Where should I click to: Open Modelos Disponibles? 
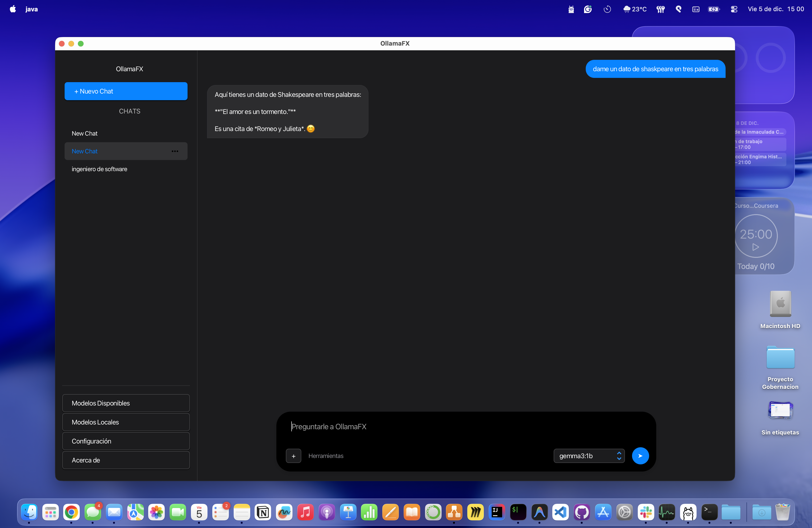click(x=126, y=403)
